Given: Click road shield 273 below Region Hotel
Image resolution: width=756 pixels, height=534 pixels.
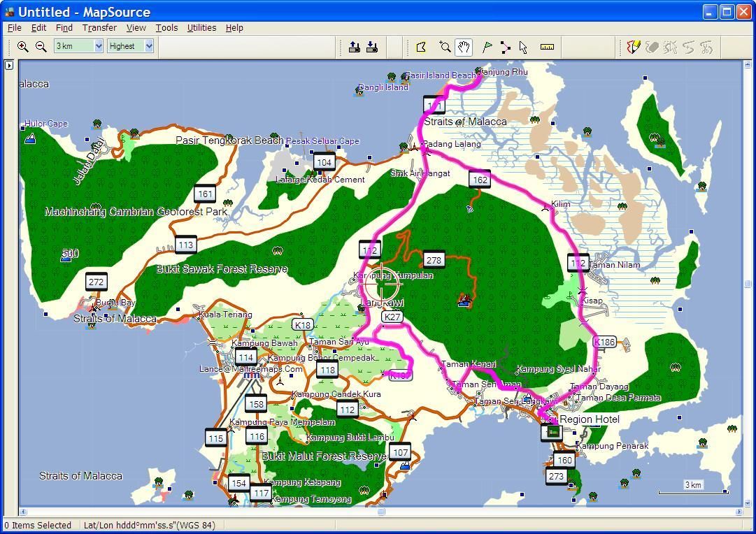Looking at the screenshot, I should tap(555, 476).
